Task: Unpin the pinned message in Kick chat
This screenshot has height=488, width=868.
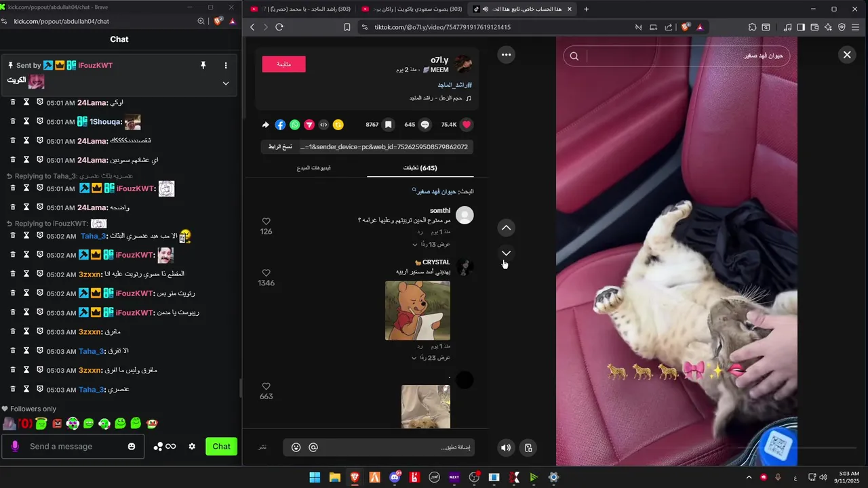Action: [203, 65]
